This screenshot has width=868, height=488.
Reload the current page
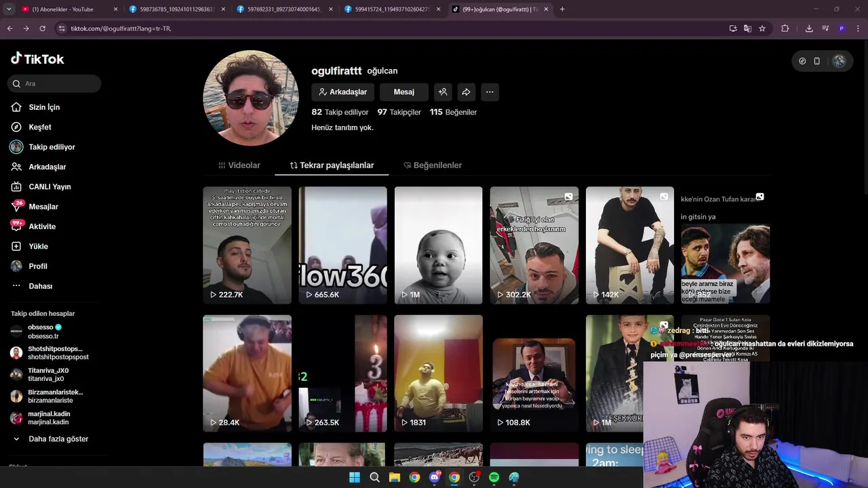pos(42,28)
